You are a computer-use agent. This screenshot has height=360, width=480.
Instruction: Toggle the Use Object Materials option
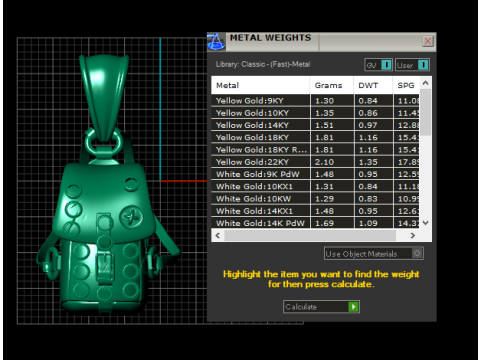pyautogui.click(x=374, y=254)
